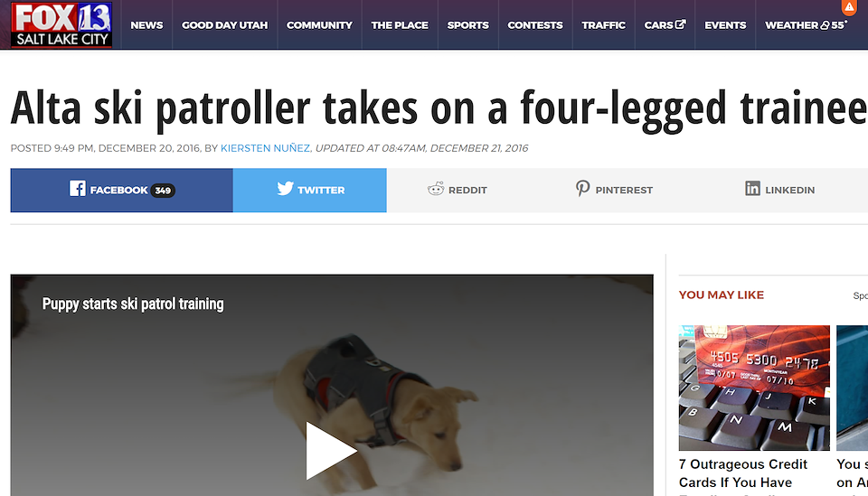Open Cars external link icon

pos(680,24)
